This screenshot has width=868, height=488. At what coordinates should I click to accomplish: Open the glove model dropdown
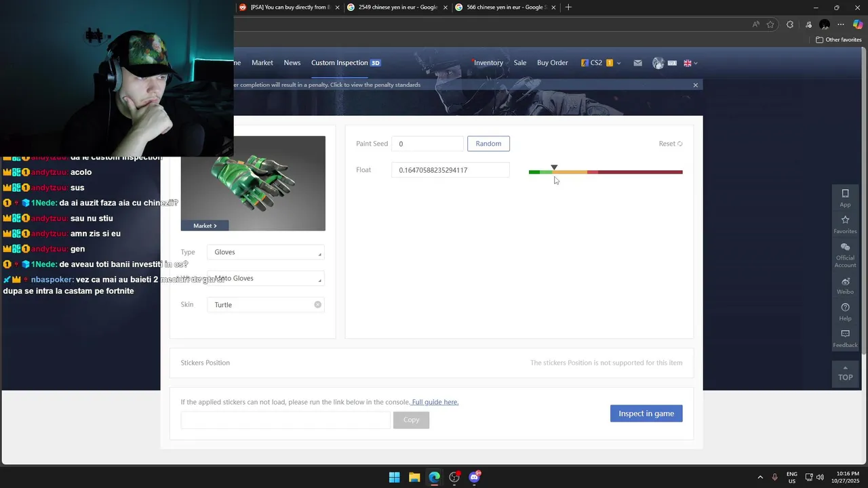pyautogui.click(x=265, y=279)
